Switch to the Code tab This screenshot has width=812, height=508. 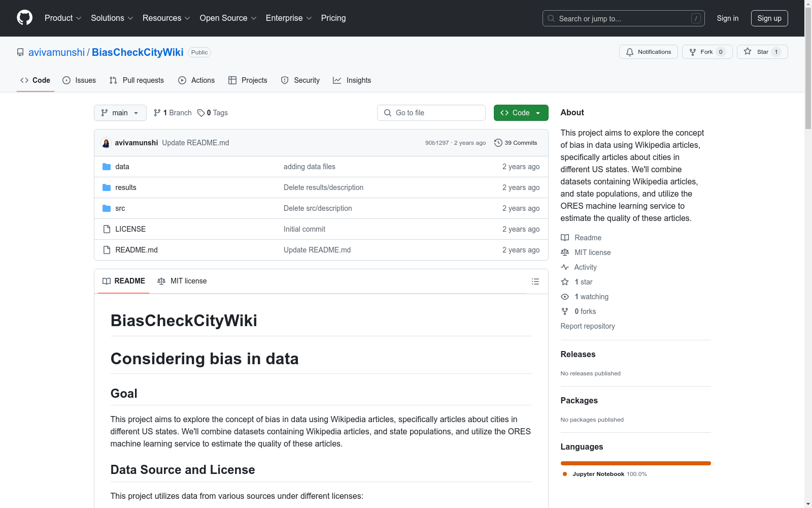point(36,80)
